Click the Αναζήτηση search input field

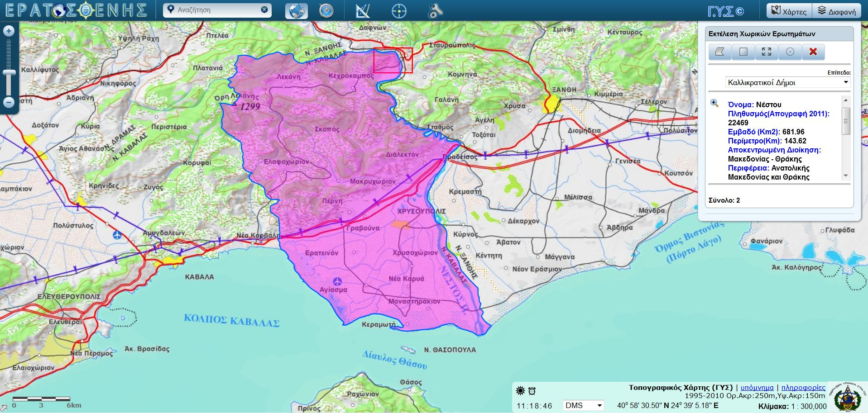(x=217, y=9)
